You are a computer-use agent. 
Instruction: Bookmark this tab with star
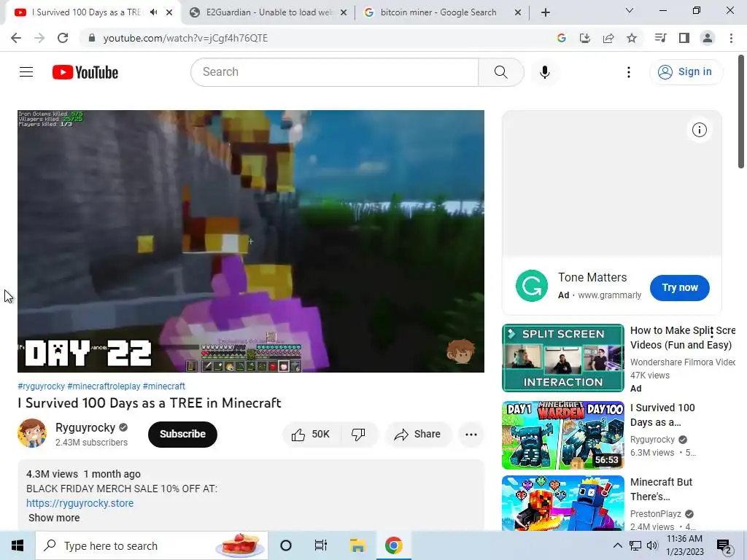pyautogui.click(x=632, y=38)
